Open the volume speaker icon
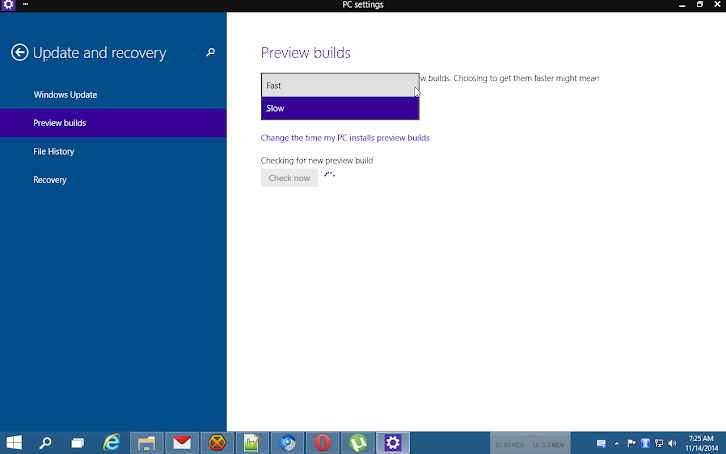726x454 pixels. tap(672, 443)
